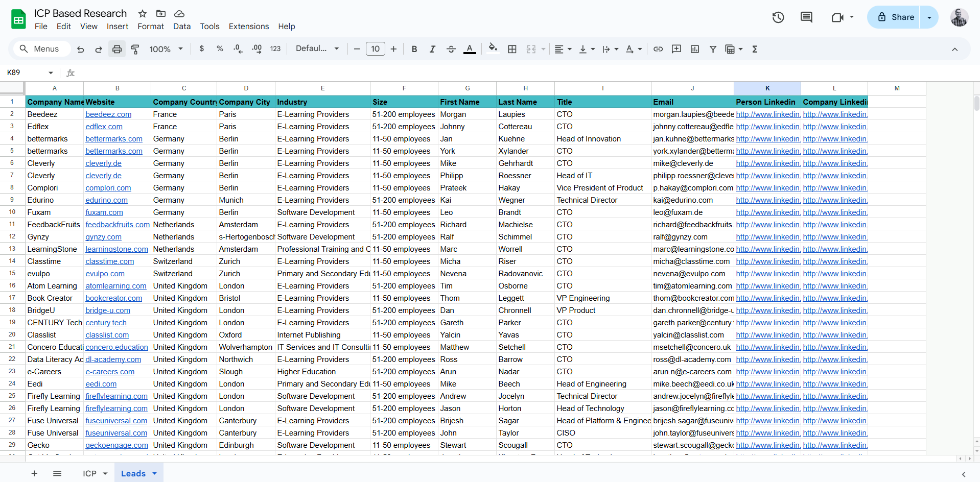Screen dimensions: 980x482
Task: Open the Extensions menu
Action: (249, 26)
